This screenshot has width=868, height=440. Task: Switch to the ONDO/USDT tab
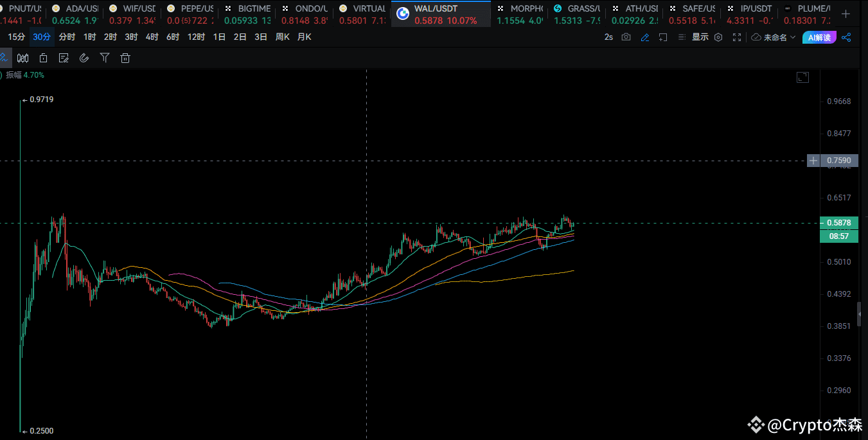pyautogui.click(x=305, y=14)
